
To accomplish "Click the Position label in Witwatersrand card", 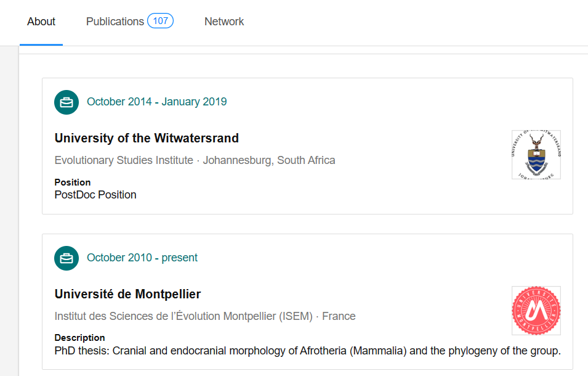I will (73, 182).
